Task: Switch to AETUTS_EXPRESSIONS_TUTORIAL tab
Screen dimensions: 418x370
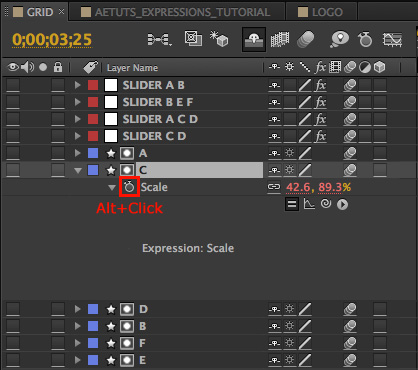Action: coord(176,12)
